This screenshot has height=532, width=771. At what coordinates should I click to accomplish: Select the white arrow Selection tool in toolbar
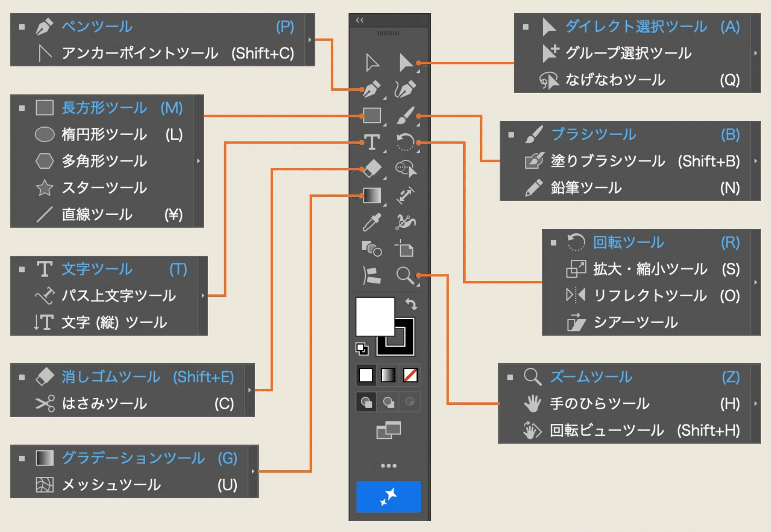(372, 63)
